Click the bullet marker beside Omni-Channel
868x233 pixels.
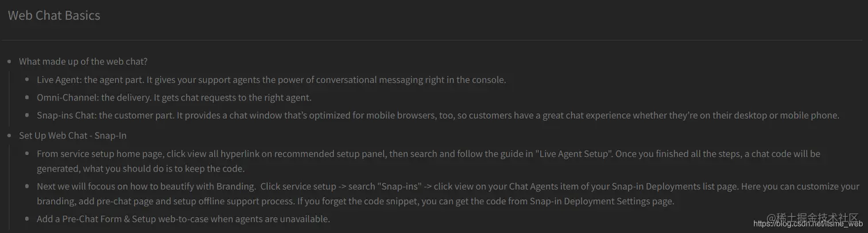[x=28, y=98]
